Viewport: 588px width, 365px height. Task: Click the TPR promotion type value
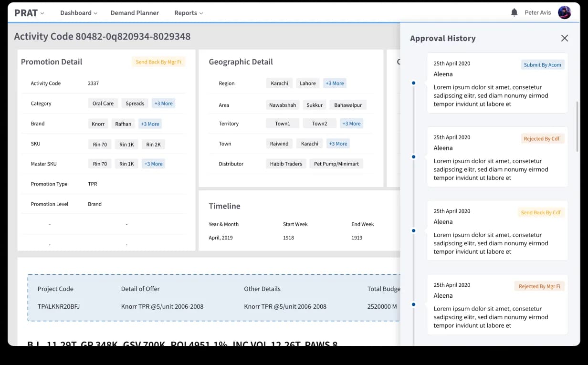click(x=93, y=184)
